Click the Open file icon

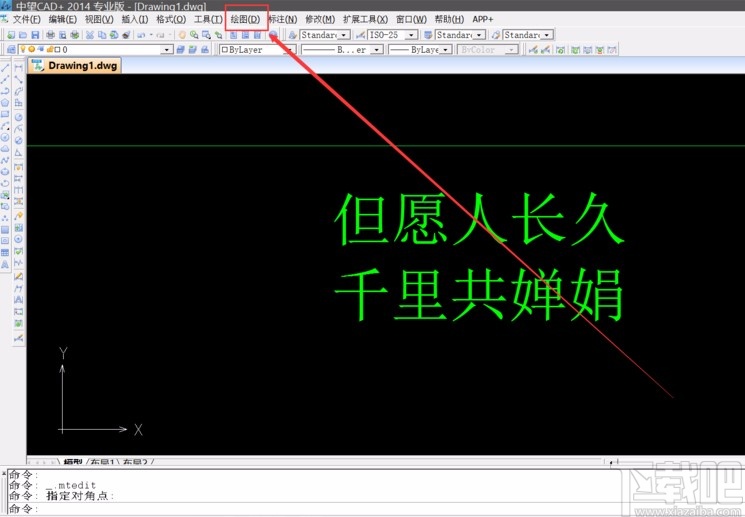(23, 35)
